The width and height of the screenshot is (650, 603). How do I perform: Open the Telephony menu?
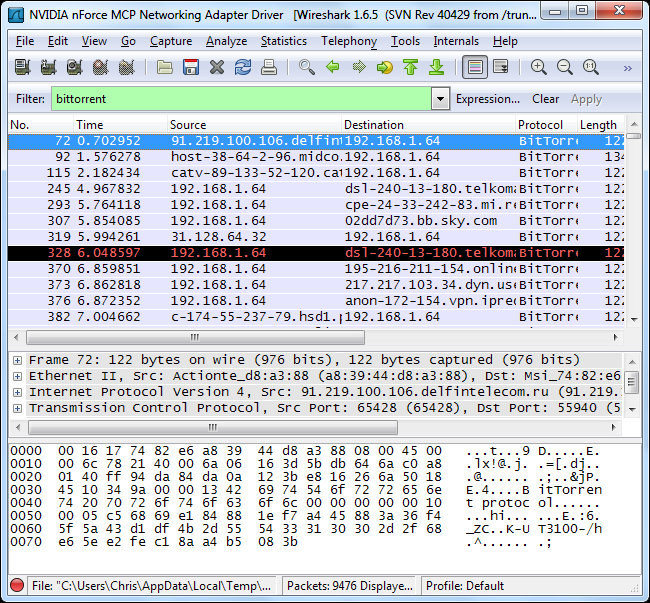(349, 41)
